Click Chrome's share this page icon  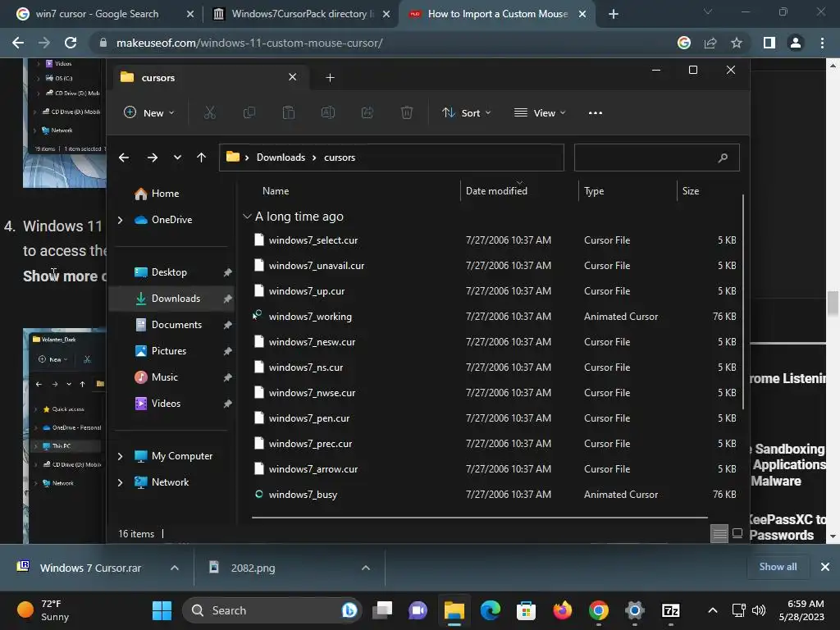(710, 43)
